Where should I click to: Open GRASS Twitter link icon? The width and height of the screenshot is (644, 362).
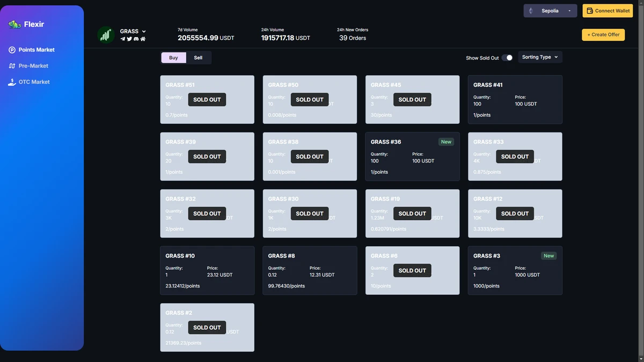tap(129, 39)
